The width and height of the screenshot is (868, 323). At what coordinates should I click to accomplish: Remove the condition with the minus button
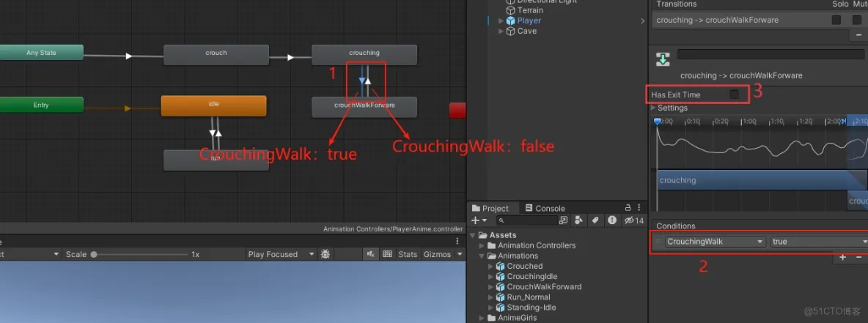pos(859,257)
